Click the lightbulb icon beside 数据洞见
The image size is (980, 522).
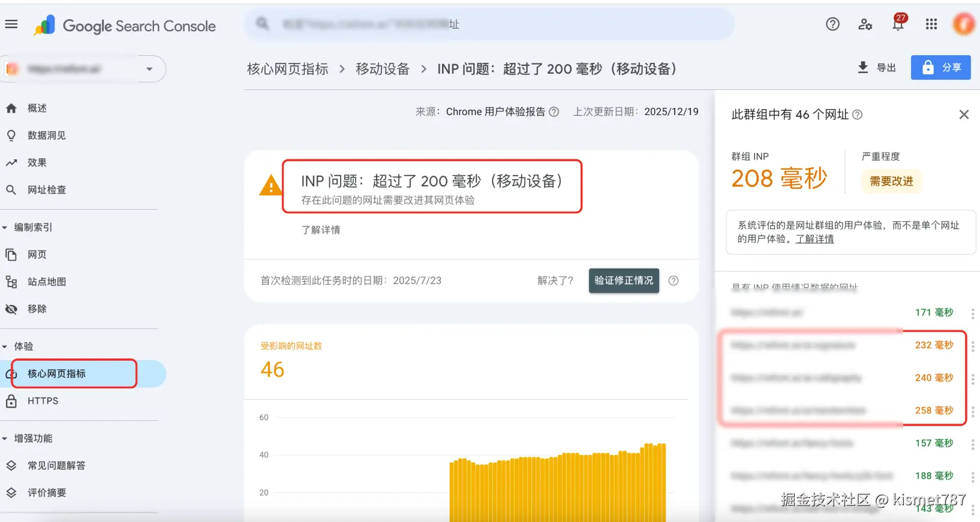coord(11,135)
